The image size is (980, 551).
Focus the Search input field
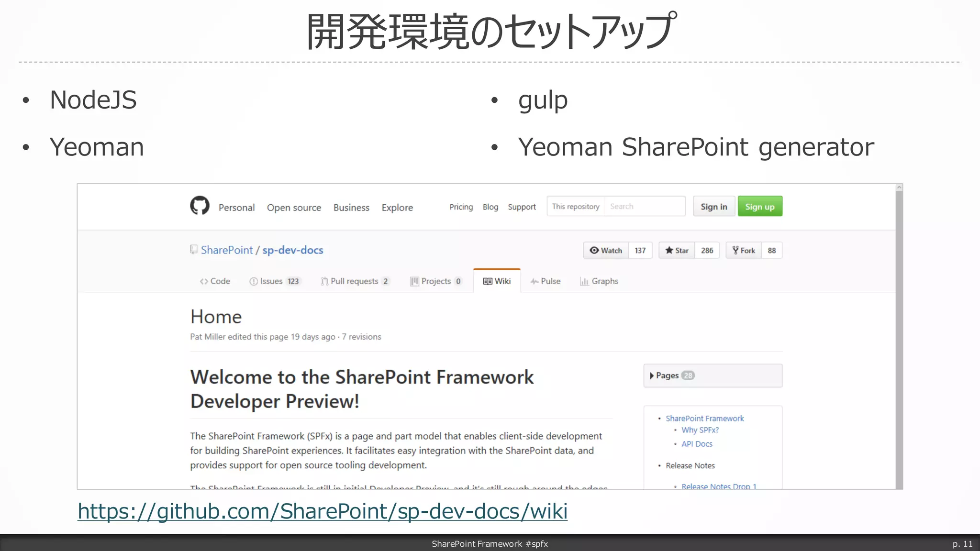(x=645, y=206)
